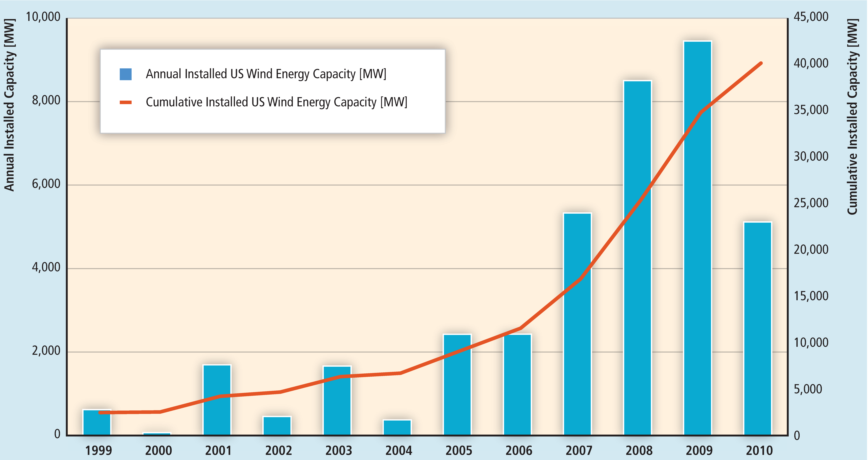Click the right axis tick 20,000
This screenshot has height=460, width=868.
811,249
